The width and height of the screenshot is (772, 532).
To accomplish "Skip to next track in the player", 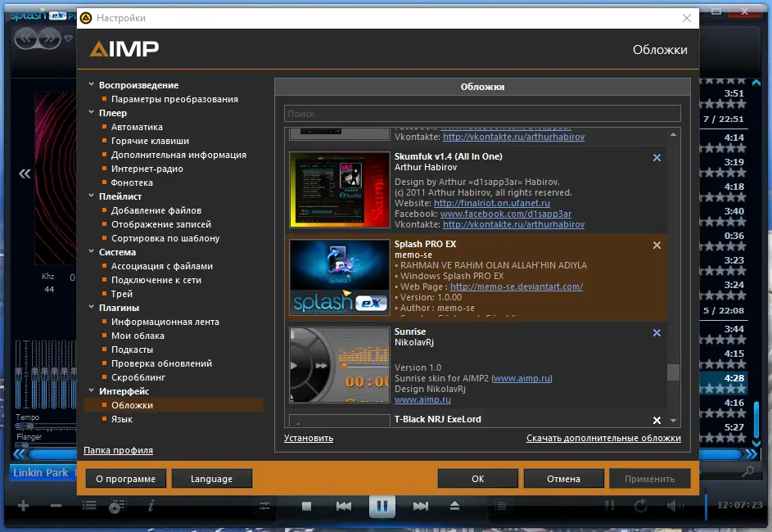I will point(421,506).
